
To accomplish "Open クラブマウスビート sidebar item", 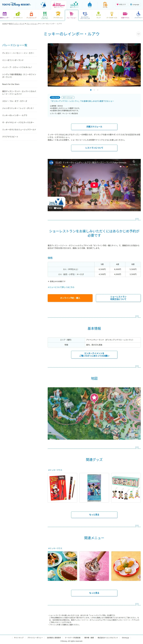I will 19,137.
